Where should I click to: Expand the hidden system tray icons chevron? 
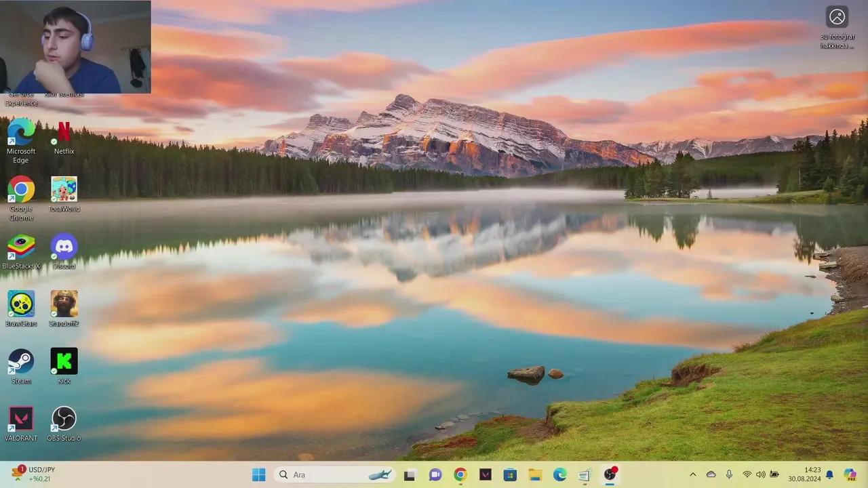coord(692,474)
